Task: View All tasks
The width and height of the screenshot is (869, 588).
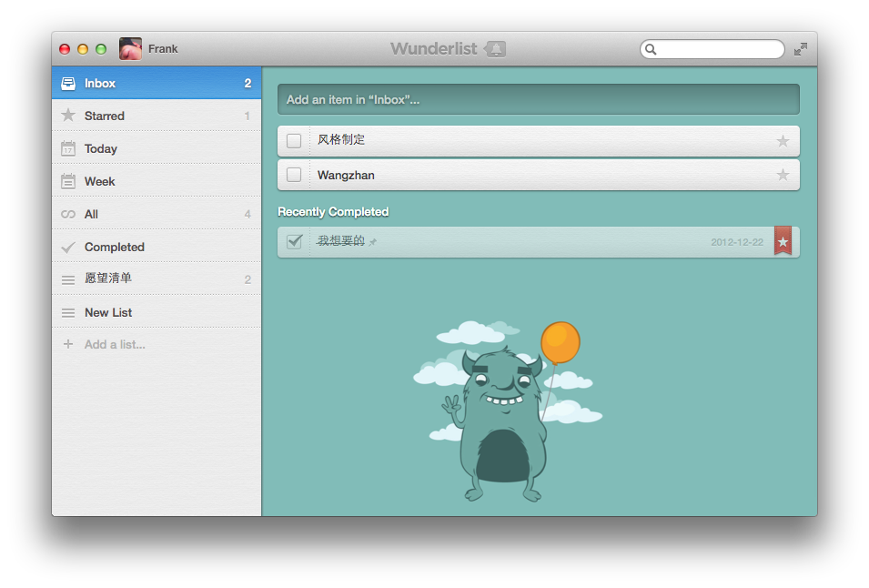Action: pyautogui.click(x=157, y=214)
